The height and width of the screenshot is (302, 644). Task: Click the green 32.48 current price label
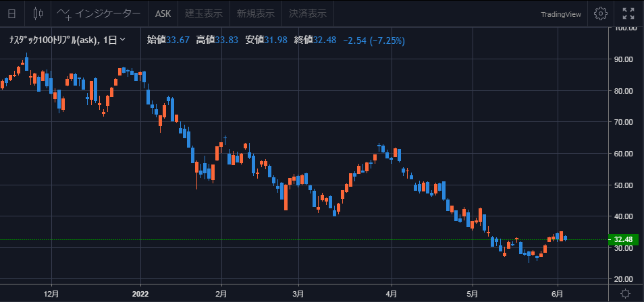624,239
